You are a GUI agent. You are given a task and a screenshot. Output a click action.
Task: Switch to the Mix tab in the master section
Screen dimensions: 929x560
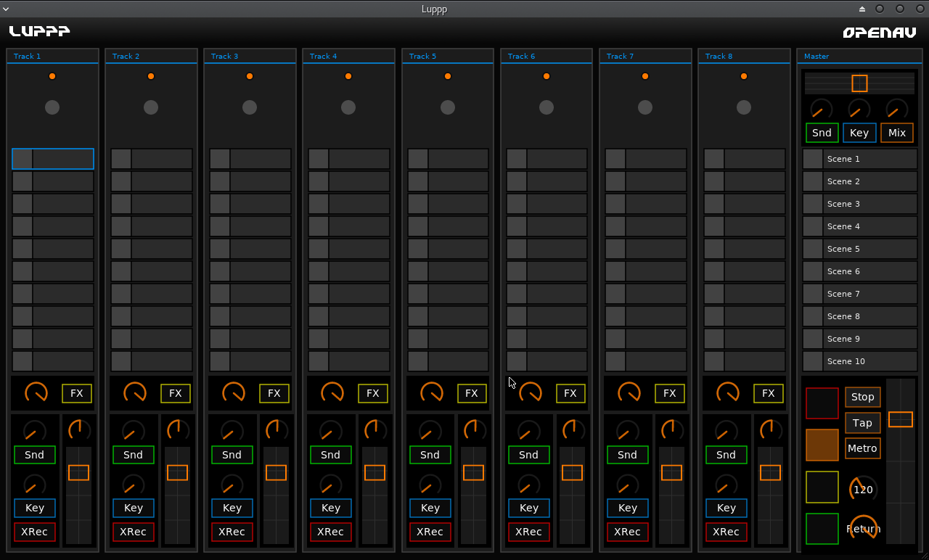point(896,133)
